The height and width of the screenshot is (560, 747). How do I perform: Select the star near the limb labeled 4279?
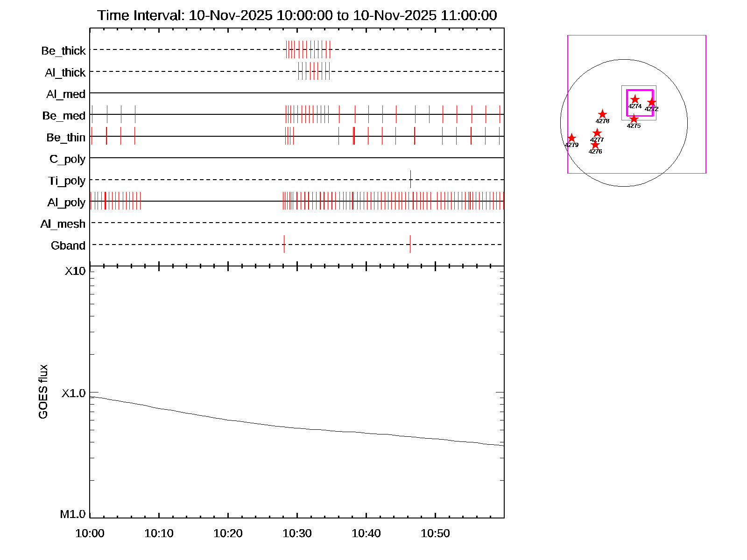coord(571,138)
